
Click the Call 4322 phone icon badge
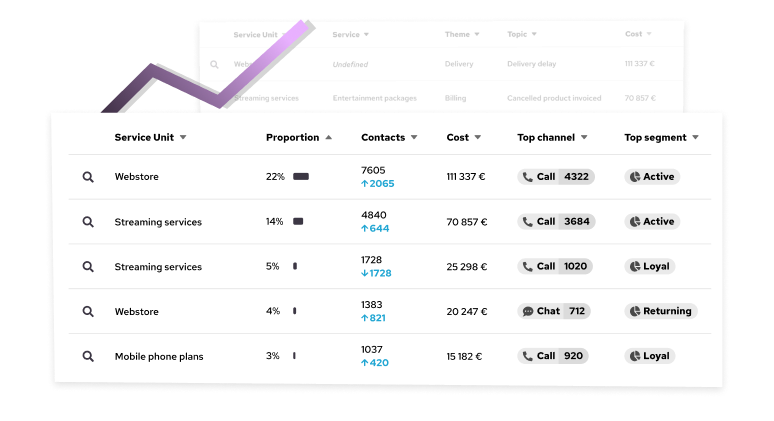(528, 177)
